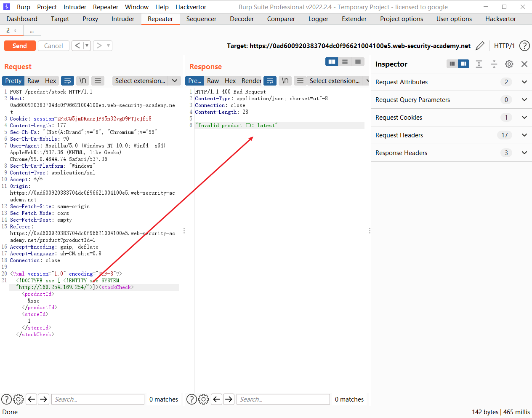This screenshot has height=418, width=532.
Task: Select top-bottom request/response layout
Action: click(345, 62)
